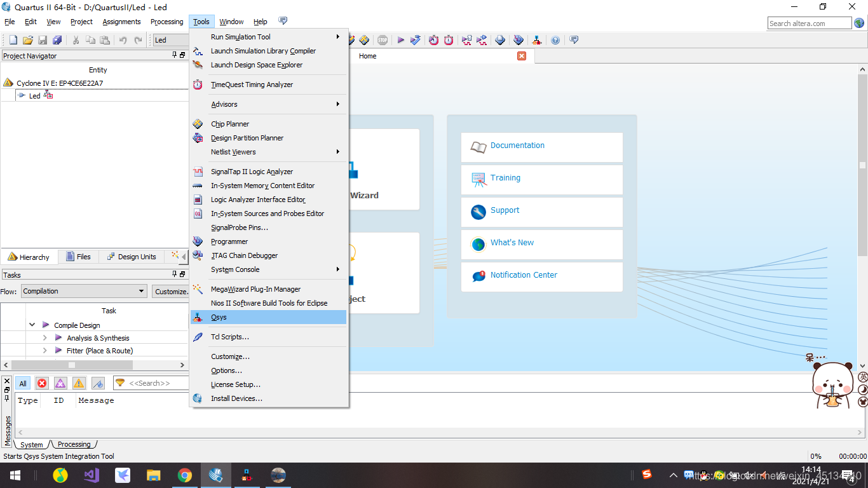Select Chip Planner menu item
Viewport: 868px width, 488px height.
point(269,124)
